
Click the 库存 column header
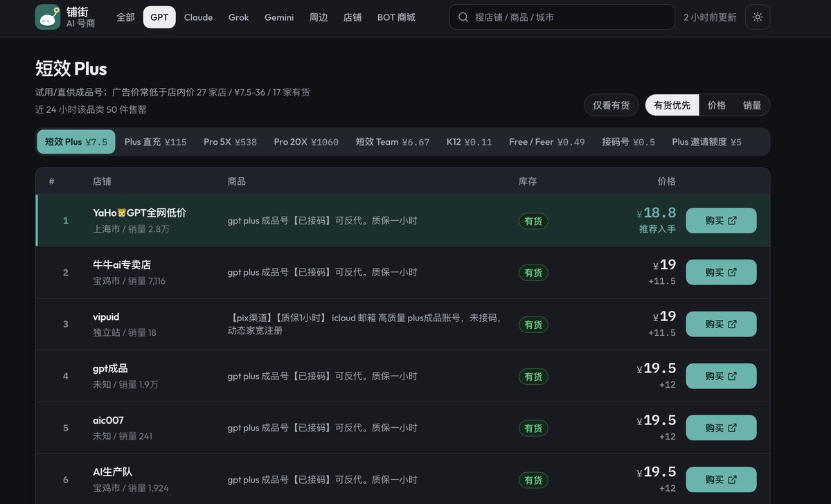coord(528,181)
